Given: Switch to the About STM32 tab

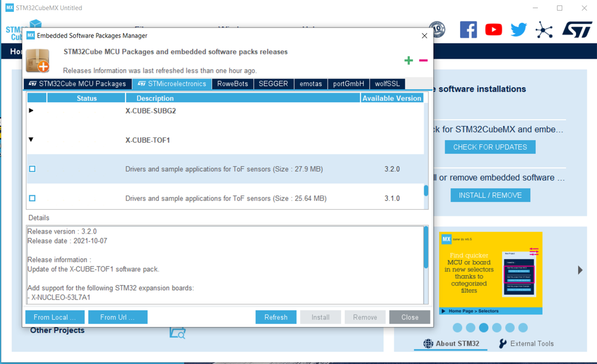Looking at the screenshot, I should pyautogui.click(x=451, y=344).
